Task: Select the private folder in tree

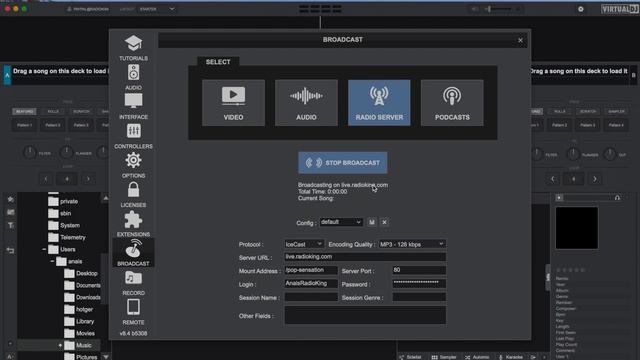Action: pyautogui.click(x=63, y=201)
